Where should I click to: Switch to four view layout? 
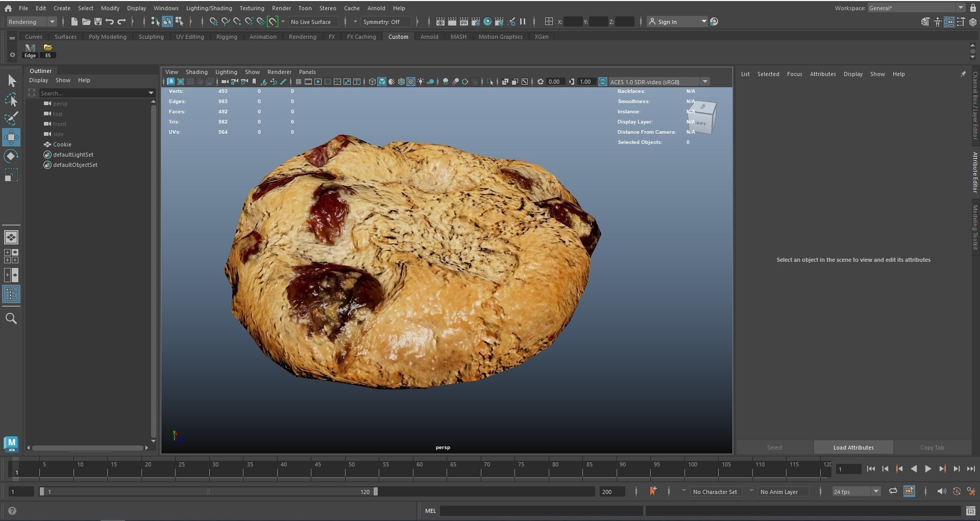pyautogui.click(x=11, y=256)
